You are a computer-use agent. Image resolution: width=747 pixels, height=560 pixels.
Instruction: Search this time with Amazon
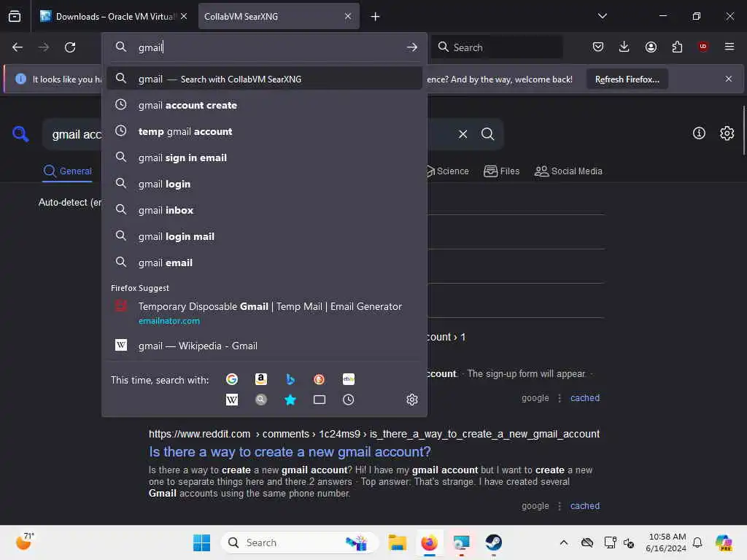coord(260,379)
